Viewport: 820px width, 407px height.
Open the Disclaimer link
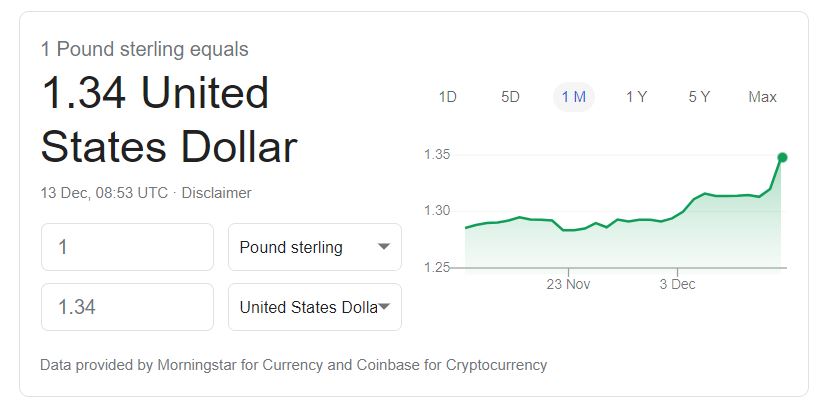[x=216, y=193]
